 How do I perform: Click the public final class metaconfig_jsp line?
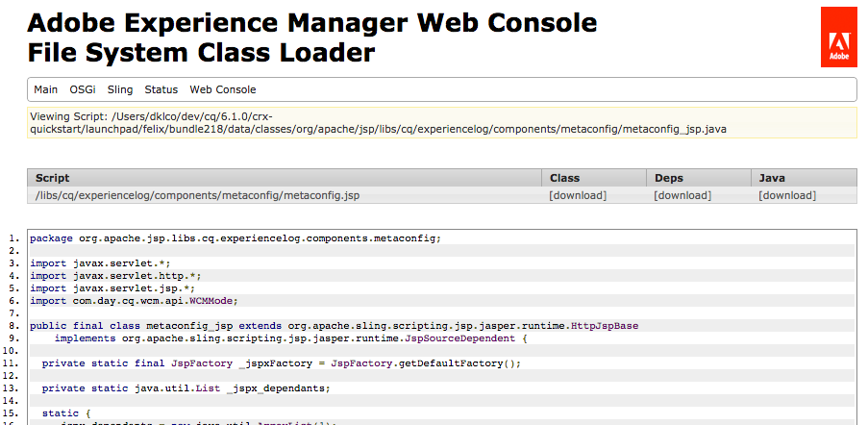335,326
